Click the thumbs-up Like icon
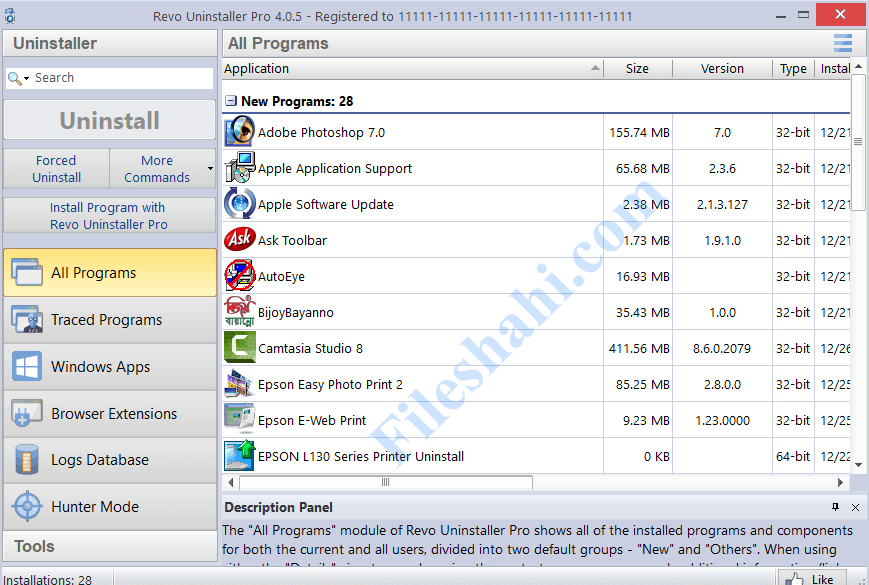This screenshot has height=585, width=869. (x=794, y=579)
